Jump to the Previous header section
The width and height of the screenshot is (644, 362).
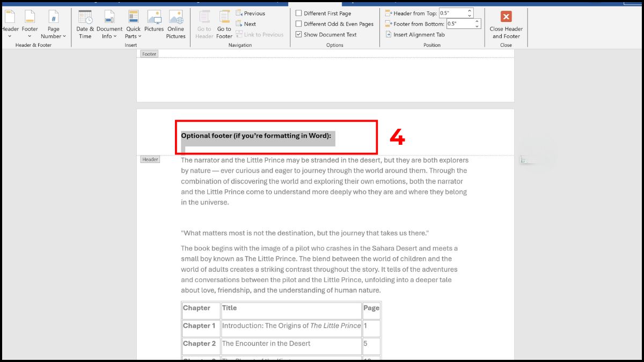coord(249,13)
